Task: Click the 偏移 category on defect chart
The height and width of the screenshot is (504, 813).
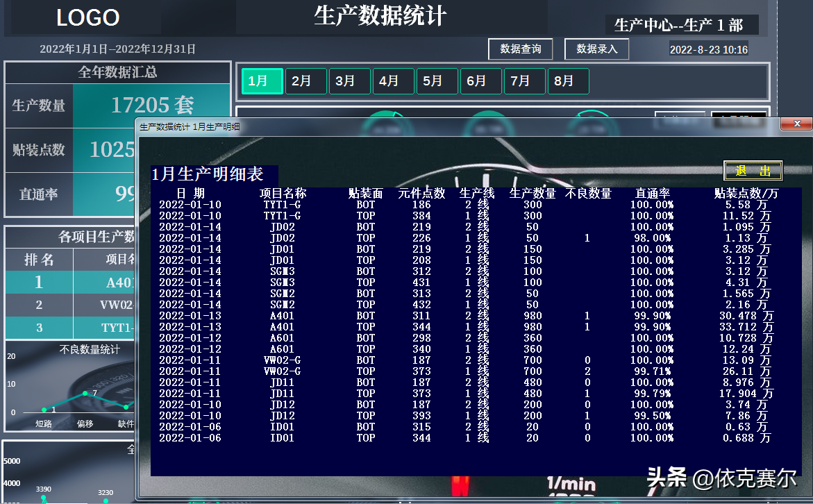Action: [x=85, y=423]
